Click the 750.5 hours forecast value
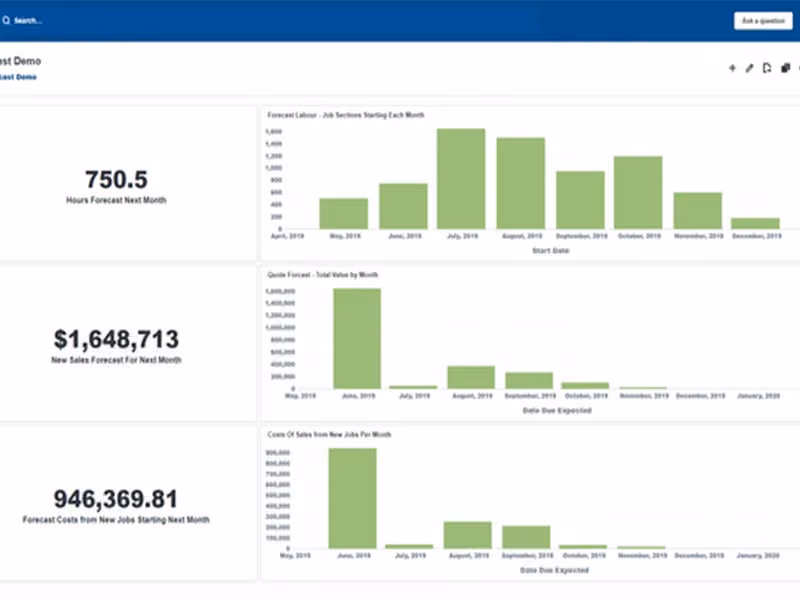 (x=116, y=180)
